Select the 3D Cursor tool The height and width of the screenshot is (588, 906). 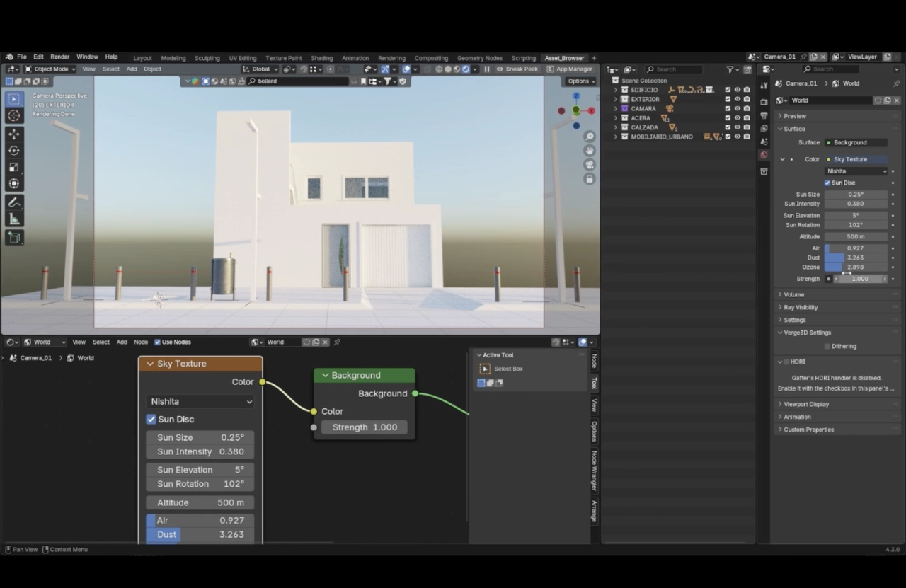[14, 115]
